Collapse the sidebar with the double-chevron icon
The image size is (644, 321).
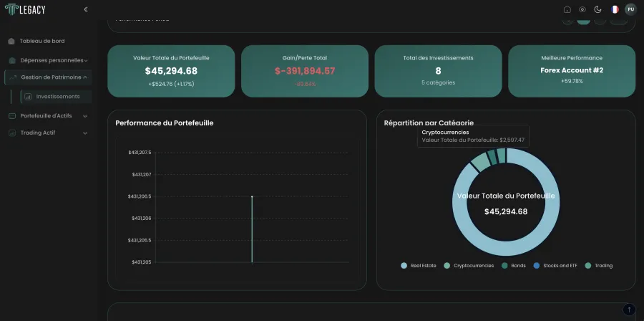[85, 9]
